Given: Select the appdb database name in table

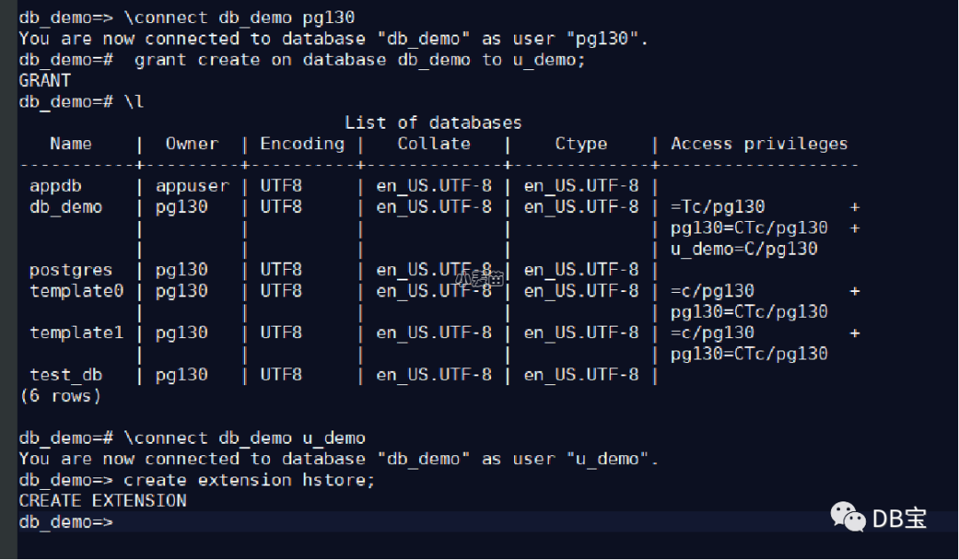Looking at the screenshot, I should point(56,185).
